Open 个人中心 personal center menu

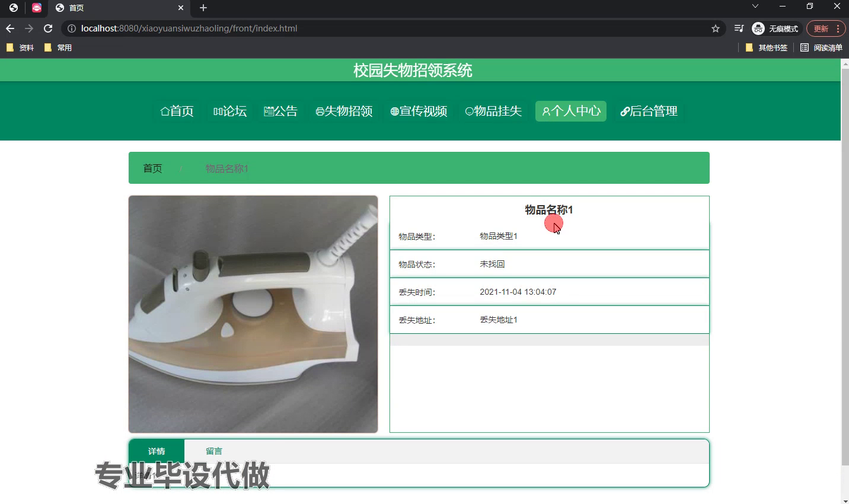pyautogui.click(x=571, y=111)
